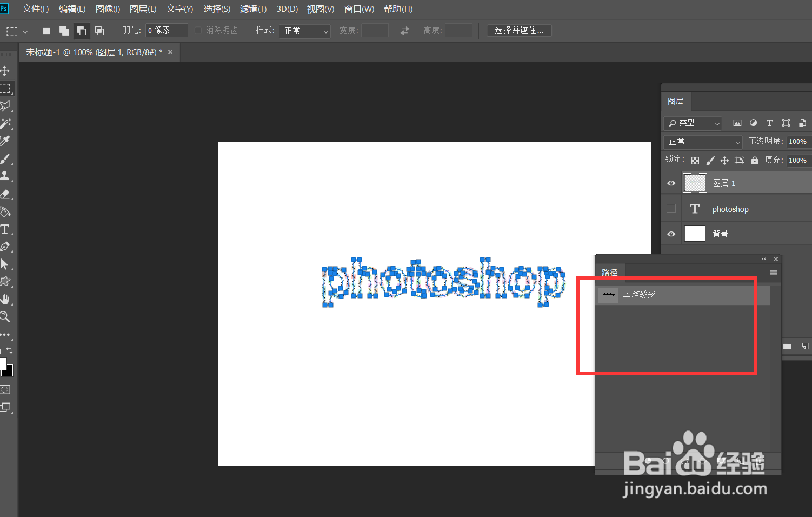Filter layers by shape layers icon

click(786, 123)
